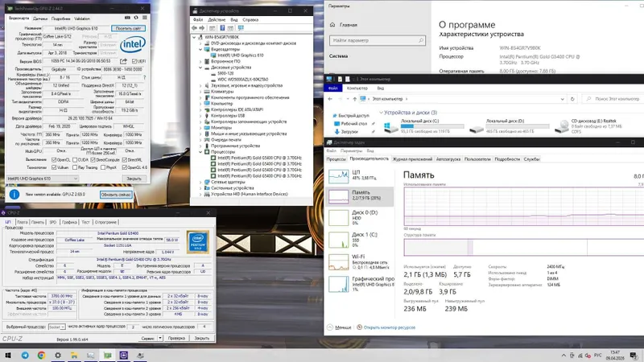This screenshot has height=362, width=644.
Task: Open the GPU selection dropdown in GPU-Z
Action: [43, 179]
